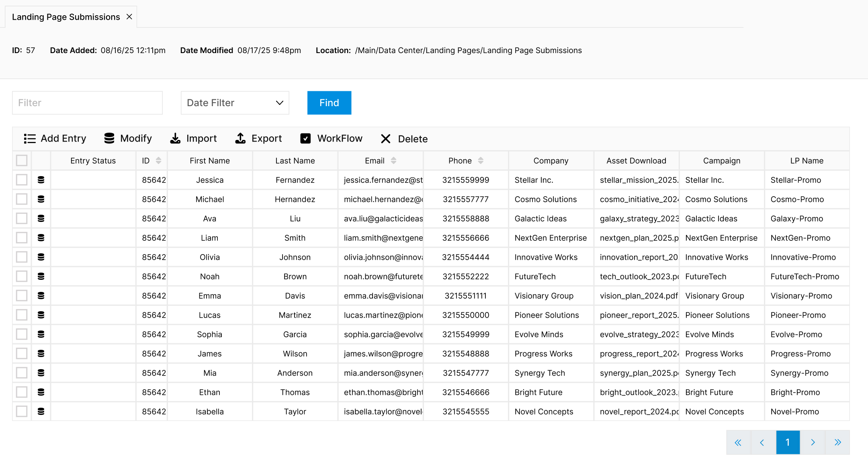Click into the Filter text field

(87, 103)
